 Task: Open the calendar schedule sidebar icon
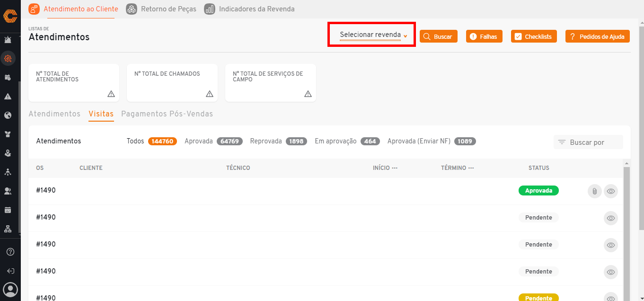point(8,210)
